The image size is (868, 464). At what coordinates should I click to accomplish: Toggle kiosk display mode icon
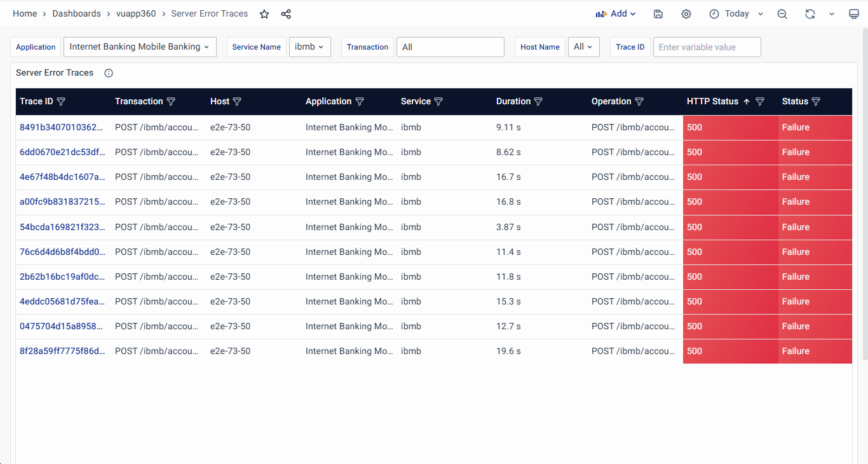[853, 14]
